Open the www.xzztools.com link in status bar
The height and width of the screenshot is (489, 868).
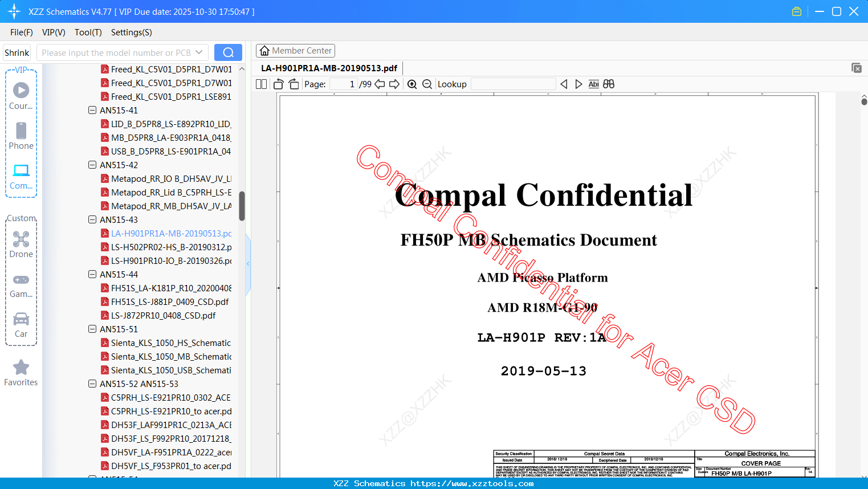pos(472,483)
